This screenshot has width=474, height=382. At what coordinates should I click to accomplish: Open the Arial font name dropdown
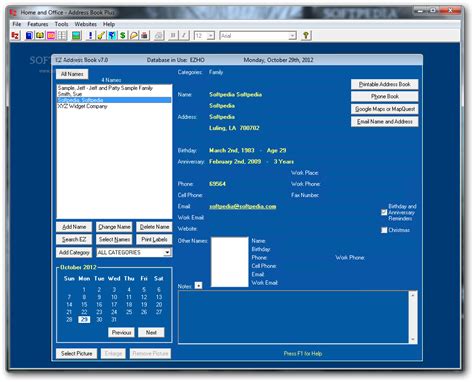[x=292, y=35]
